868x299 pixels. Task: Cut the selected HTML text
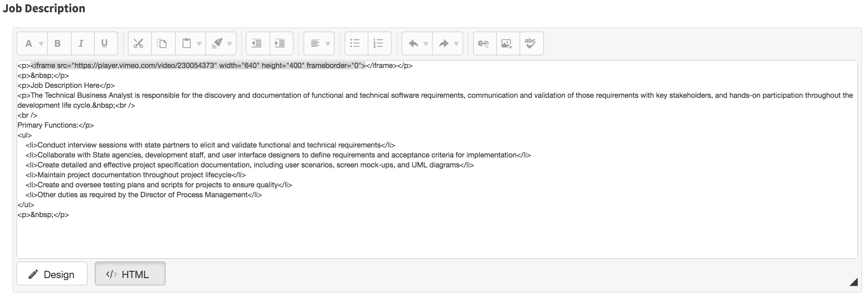[x=139, y=43]
